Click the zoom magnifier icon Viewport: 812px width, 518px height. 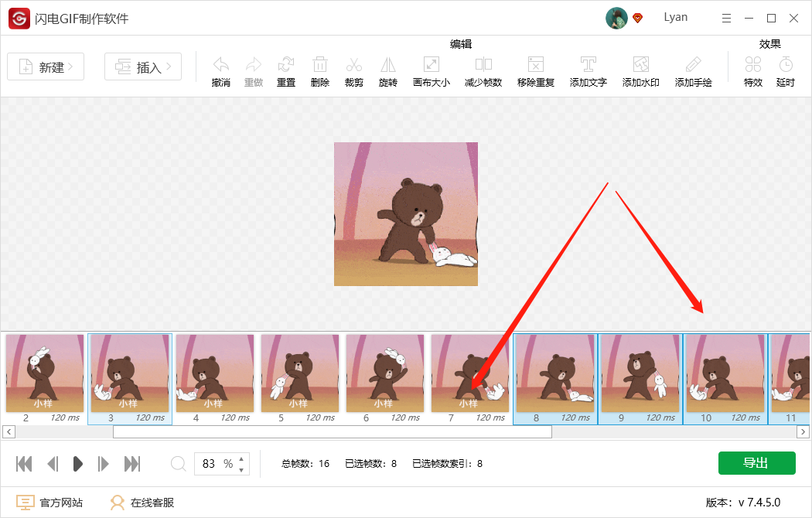[x=178, y=464]
